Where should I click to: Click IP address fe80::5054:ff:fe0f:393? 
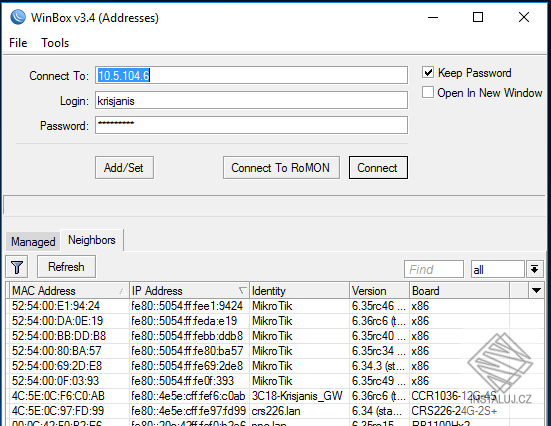182,381
